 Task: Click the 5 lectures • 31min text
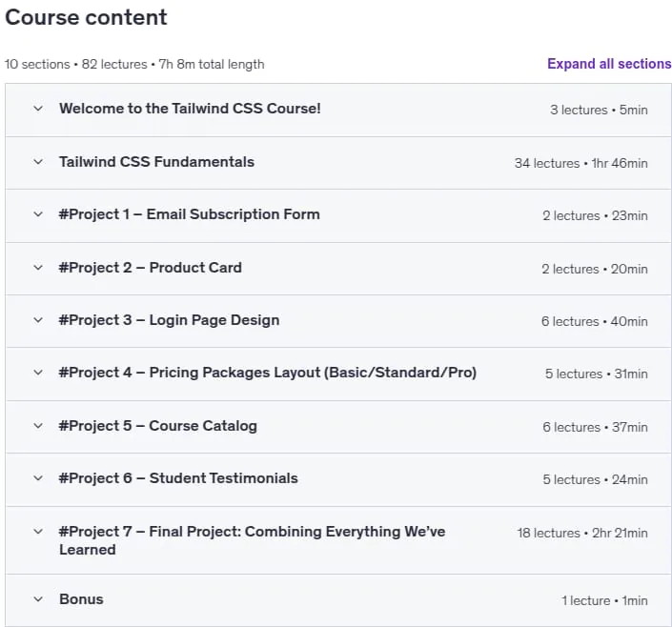[597, 374]
